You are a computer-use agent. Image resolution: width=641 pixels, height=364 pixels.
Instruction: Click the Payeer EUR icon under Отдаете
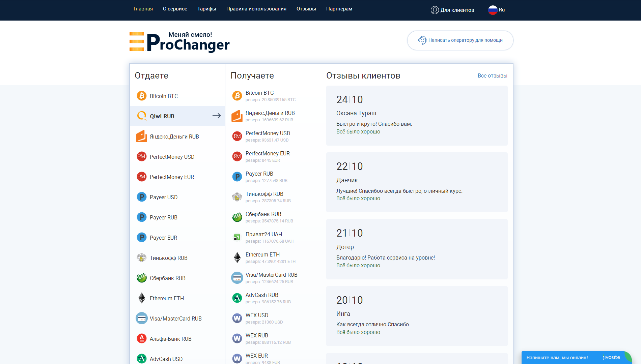pyautogui.click(x=142, y=237)
